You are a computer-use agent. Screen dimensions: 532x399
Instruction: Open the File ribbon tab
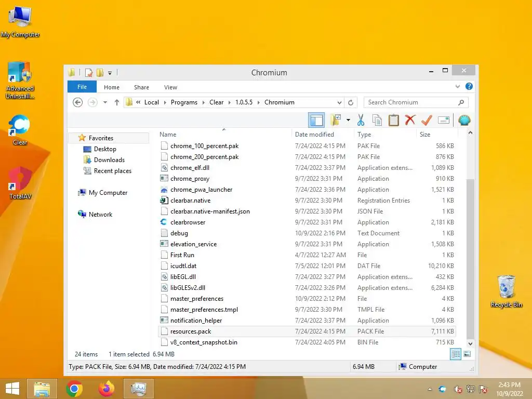pos(82,87)
